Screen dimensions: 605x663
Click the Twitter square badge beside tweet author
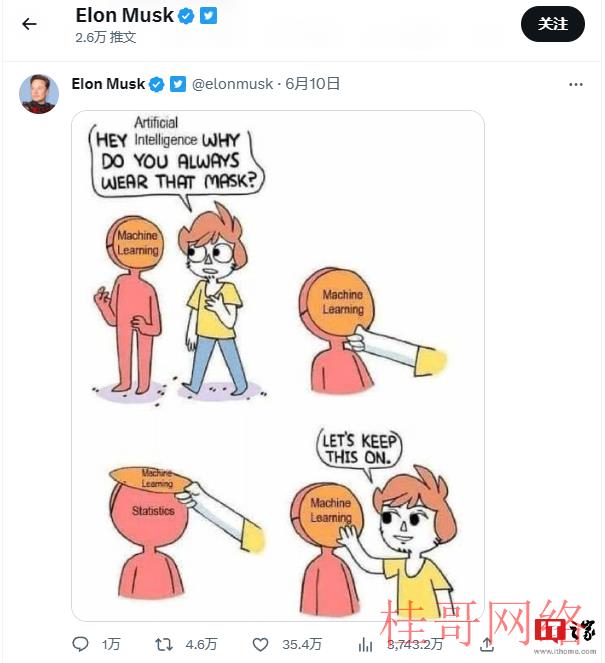click(x=178, y=84)
